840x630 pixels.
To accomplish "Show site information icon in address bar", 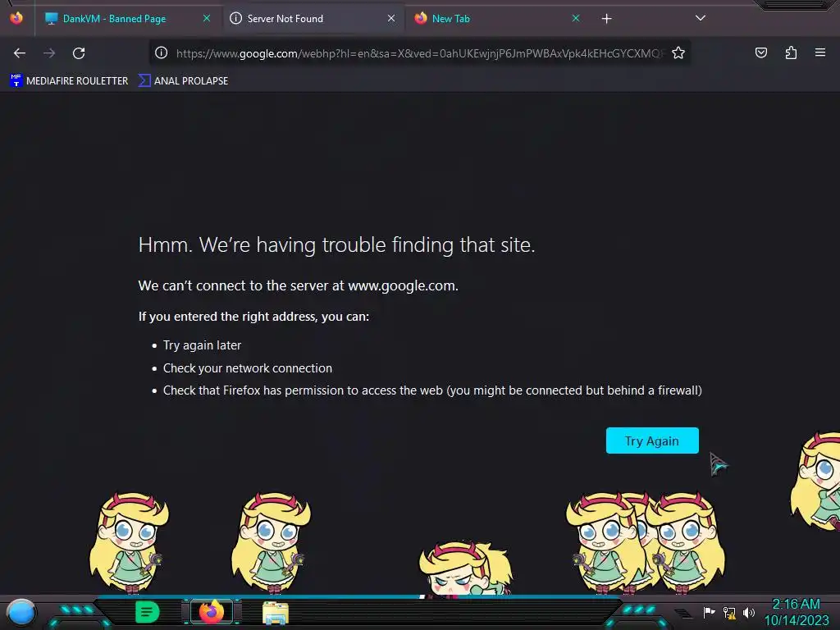I will point(162,52).
